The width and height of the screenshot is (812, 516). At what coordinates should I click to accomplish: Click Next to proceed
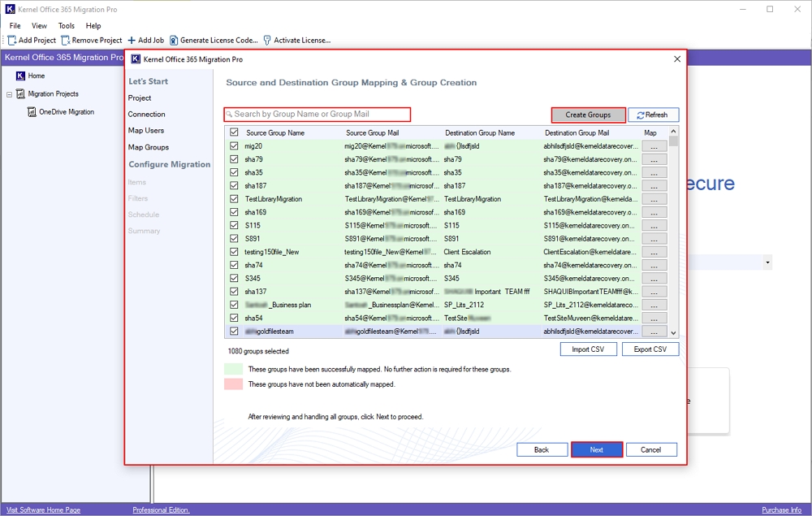tap(596, 449)
